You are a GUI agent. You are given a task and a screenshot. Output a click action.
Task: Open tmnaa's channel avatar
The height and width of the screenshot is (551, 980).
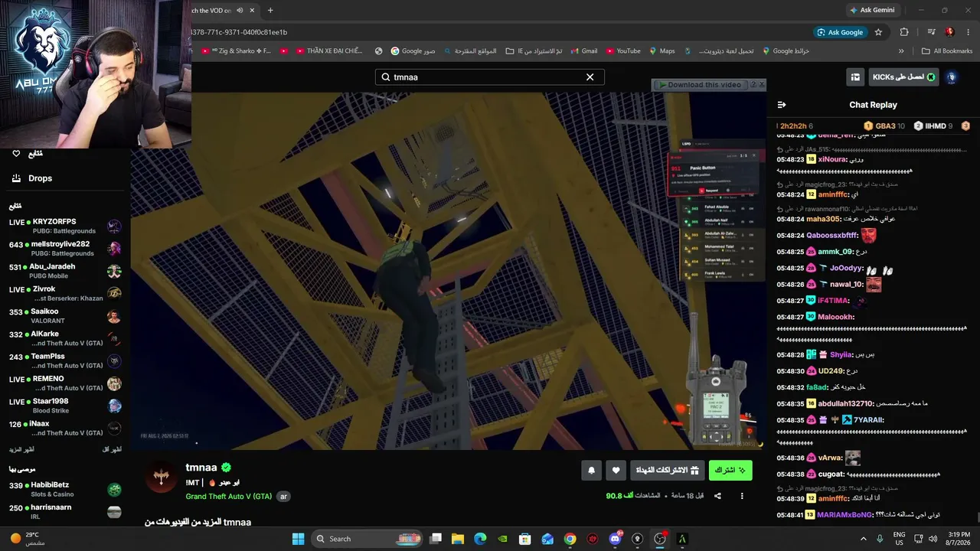point(161,478)
